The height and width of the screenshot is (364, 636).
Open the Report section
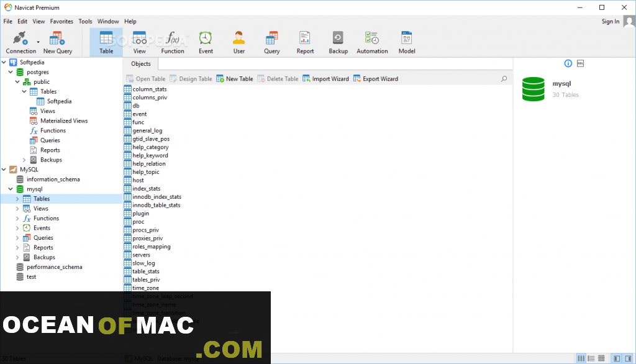pyautogui.click(x=305, y=42)
